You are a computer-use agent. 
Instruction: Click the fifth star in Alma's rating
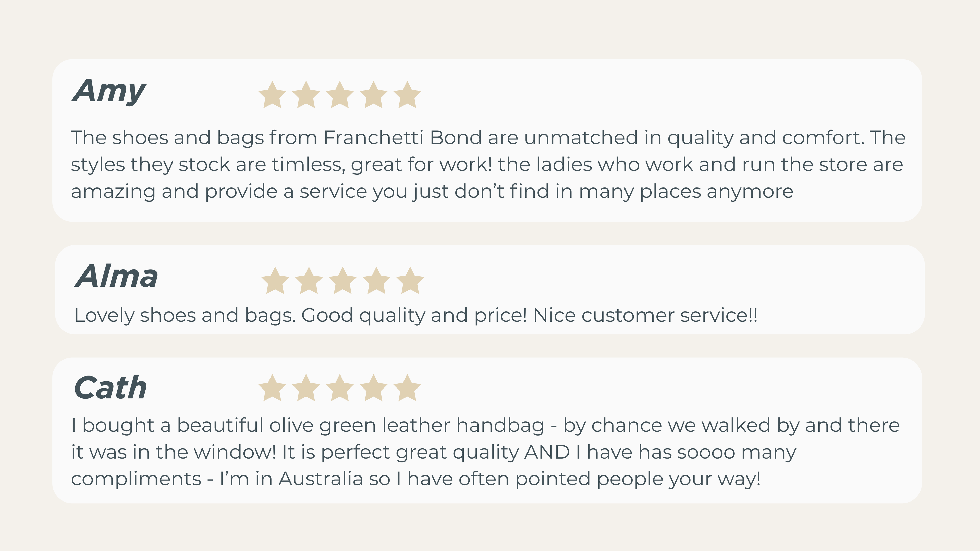[410, 281]
